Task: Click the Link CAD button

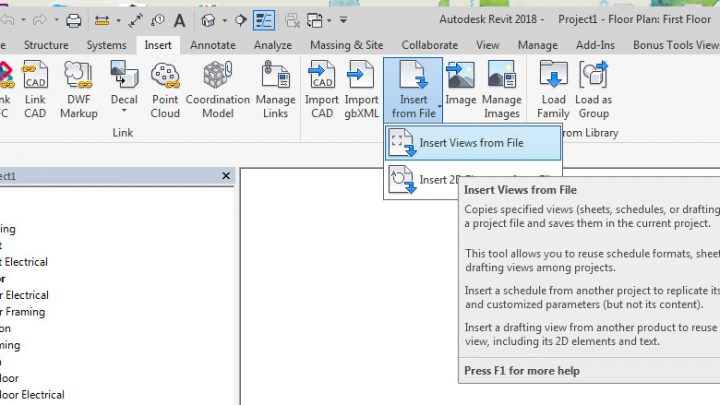Action: coord(35,90)
